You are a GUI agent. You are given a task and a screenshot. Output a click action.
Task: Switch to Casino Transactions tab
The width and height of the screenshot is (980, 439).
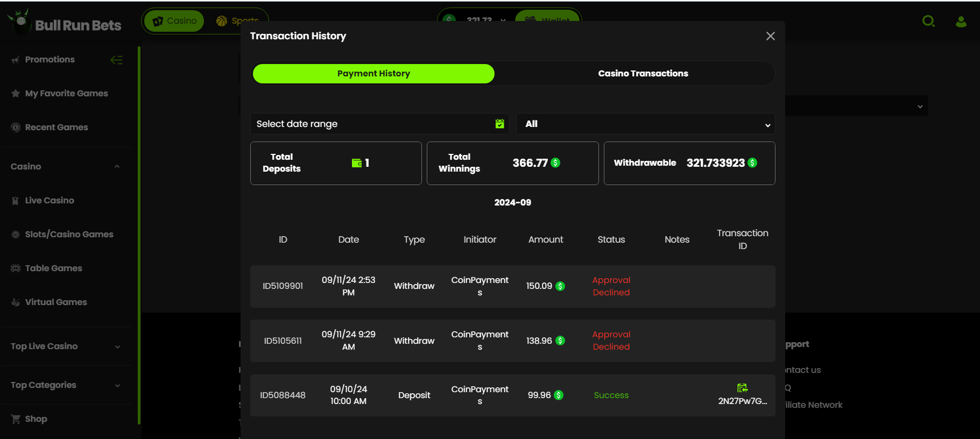point(643,73)
